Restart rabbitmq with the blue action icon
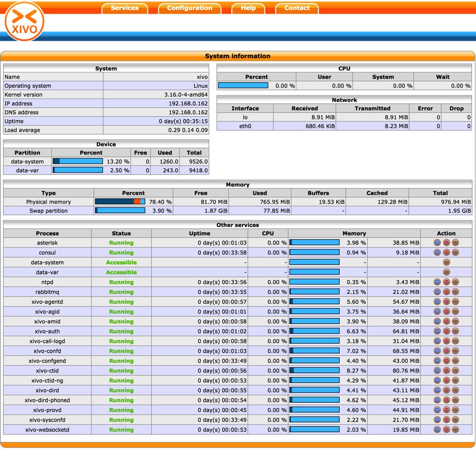 click(437, 292)
